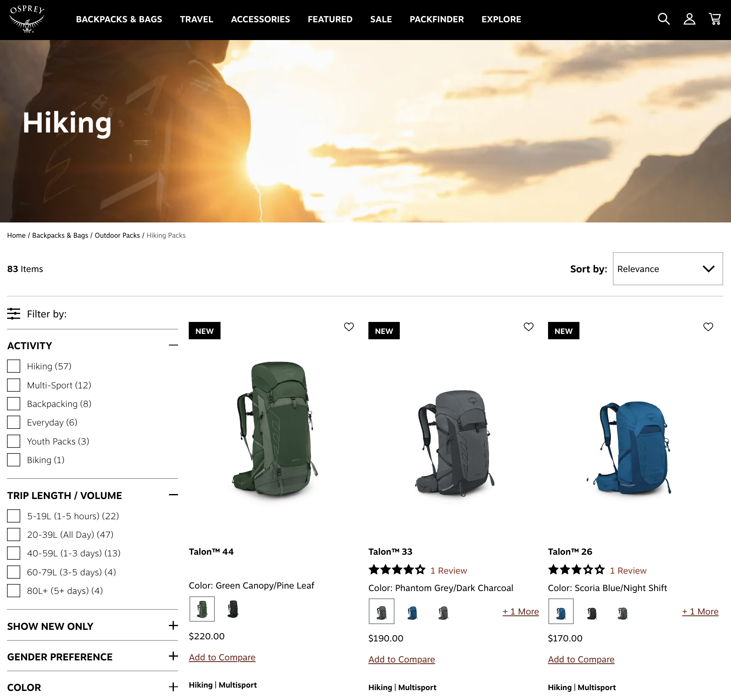Check the 5-19L (1-5 hours) filter
The image size is (731, 700).
pyautogui.click(x=14, y=516)
